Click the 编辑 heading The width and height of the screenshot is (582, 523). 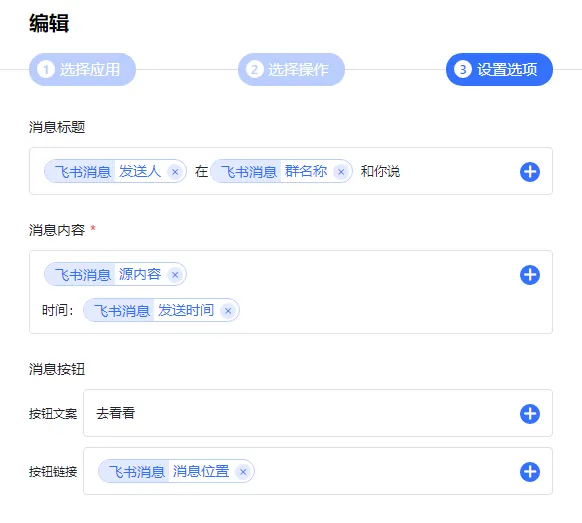pyautogui.click(x=49, y=23)
